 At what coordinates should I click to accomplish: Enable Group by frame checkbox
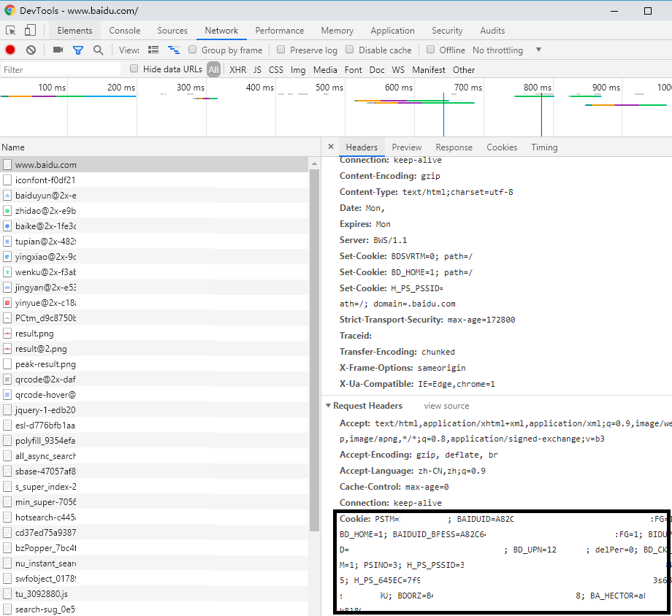click(193, 50)
